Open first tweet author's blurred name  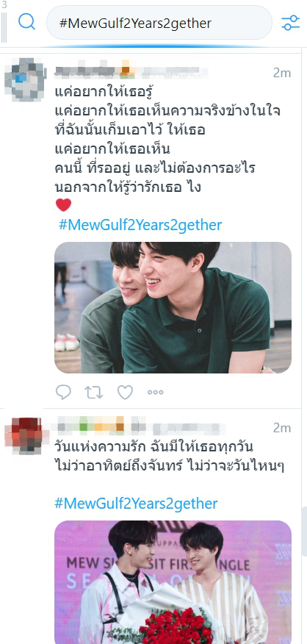pyautogui.click(x=131, y=72)
